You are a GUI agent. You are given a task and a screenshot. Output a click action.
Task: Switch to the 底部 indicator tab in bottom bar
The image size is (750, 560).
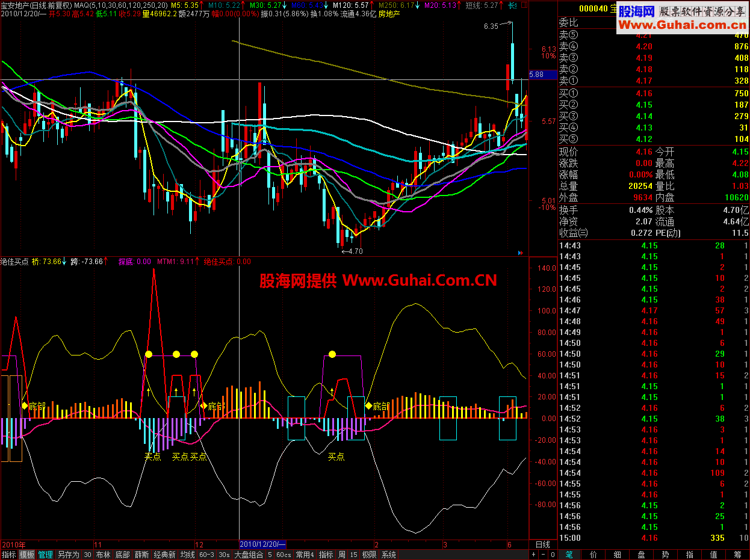click(122, 555)
